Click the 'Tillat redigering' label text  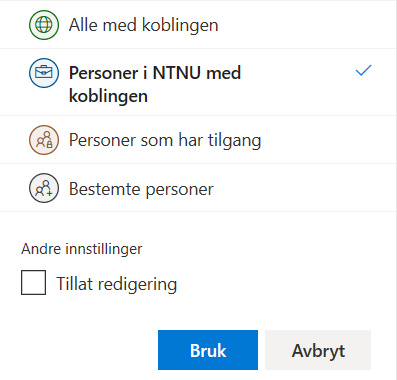(117, 284)
